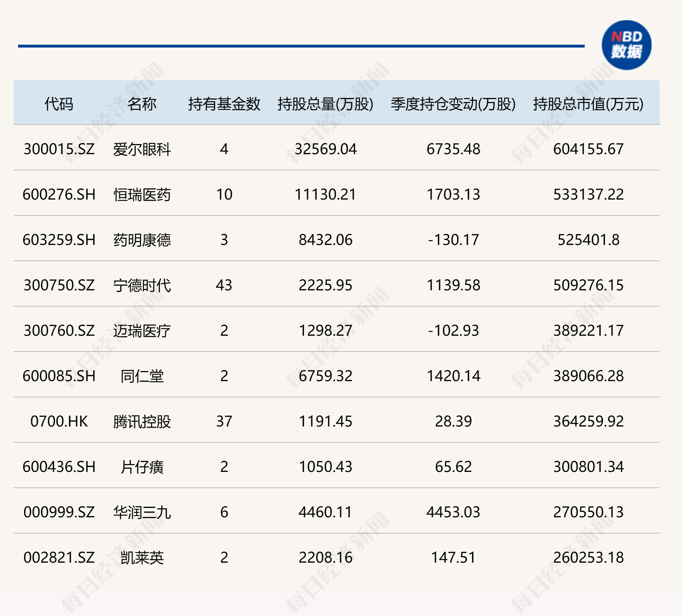Click stock name 片仔癀
This screenshot has height=616, width=682.
click(142, 467)
